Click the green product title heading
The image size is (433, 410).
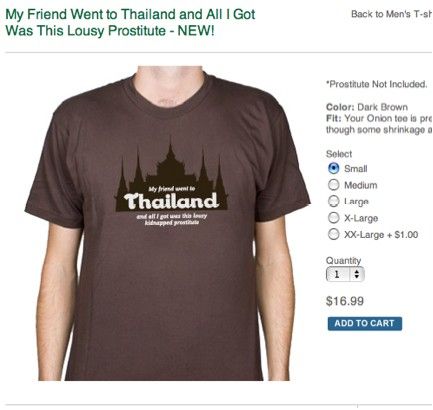click(130, 22)
